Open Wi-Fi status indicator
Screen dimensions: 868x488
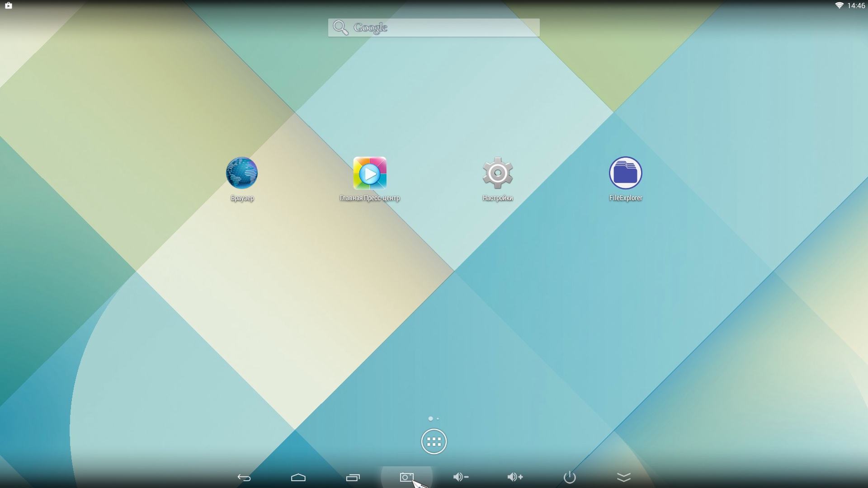pos(839,5)
